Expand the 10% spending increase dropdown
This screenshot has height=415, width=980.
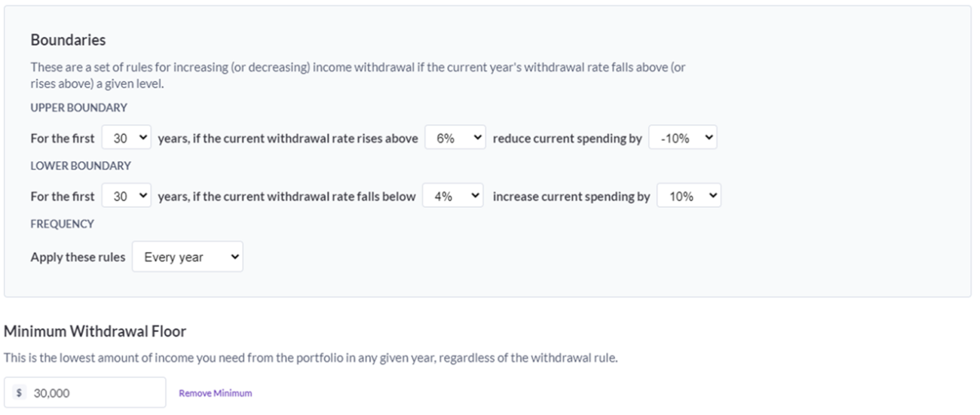tap(689, 197)
